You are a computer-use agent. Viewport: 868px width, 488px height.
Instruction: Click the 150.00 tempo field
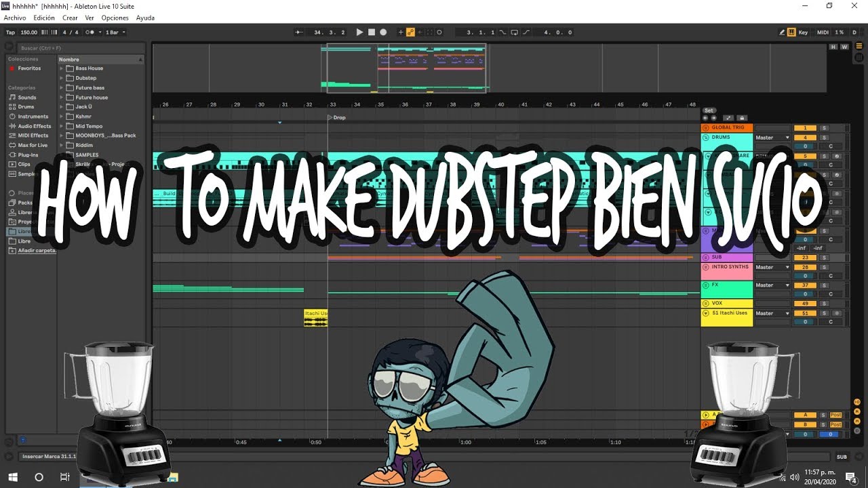coord(29,32)
